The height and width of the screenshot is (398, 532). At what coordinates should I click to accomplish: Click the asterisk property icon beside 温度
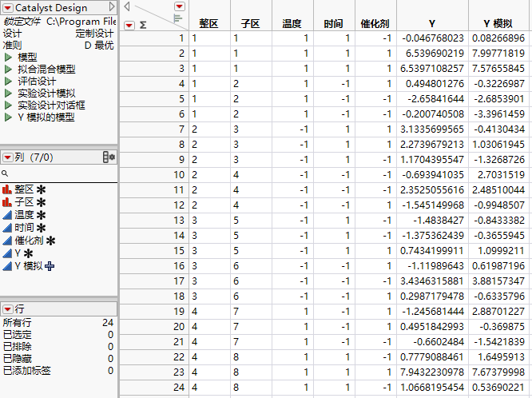tap(41, 215)
